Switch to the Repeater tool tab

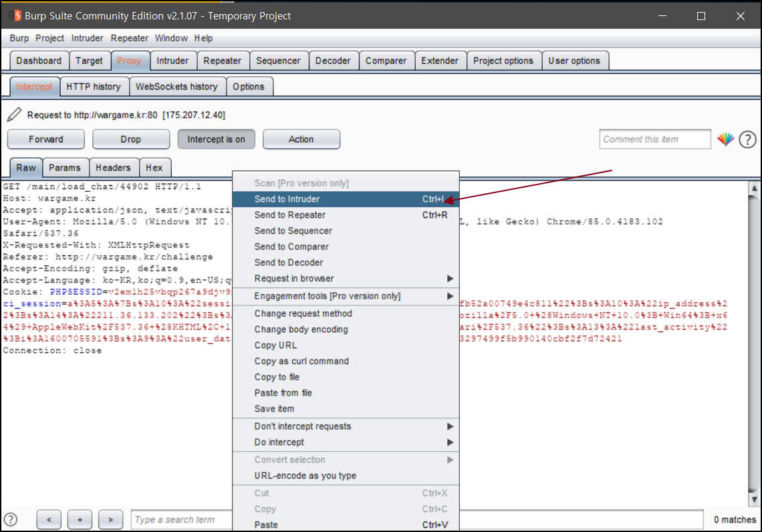click(222, 61)
